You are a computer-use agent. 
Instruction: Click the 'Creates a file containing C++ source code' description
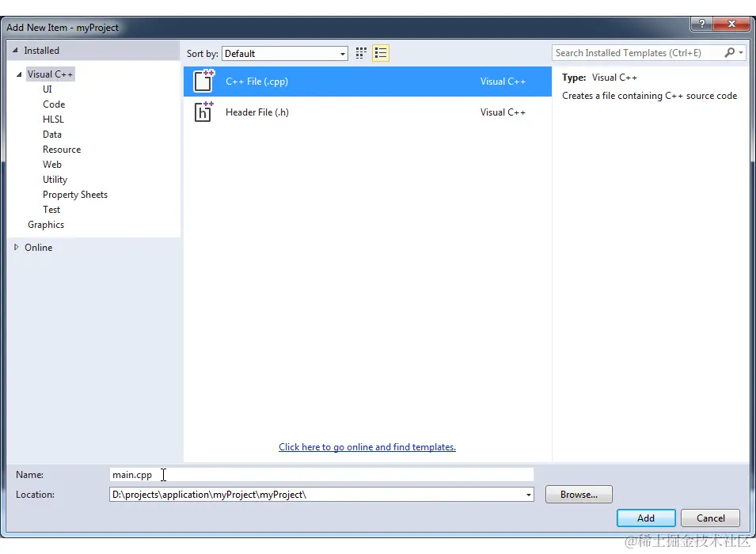pyautogui.click(x=649, y=96)
